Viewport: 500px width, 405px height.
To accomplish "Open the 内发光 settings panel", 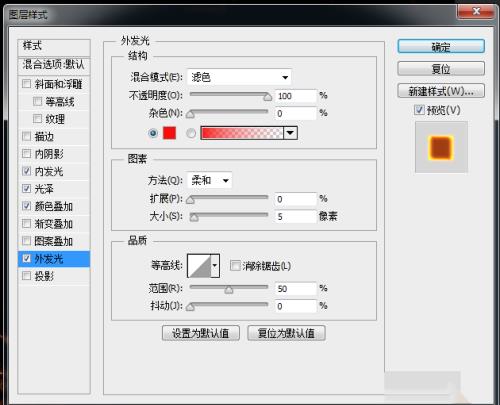I will click(49, 171).
